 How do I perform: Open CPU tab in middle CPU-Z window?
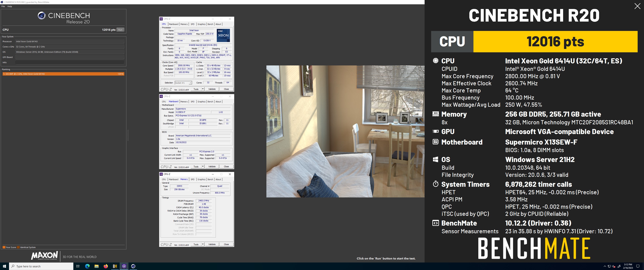pyautogui.click(x=164, y=102)
